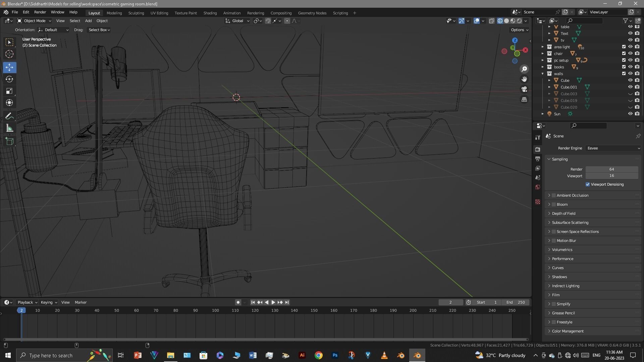Viewport: 644px width, 362px height.
Task: Open the Add menu in viewport header
Action: click(x=88, y=21)
